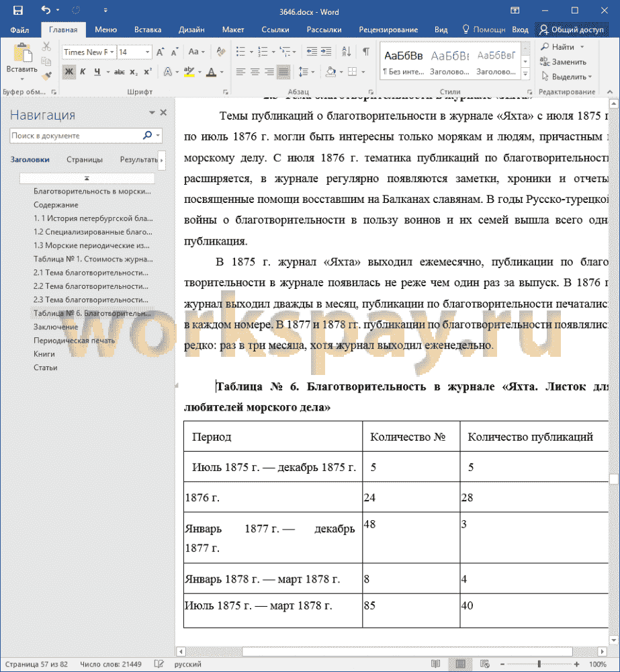
Task: Expand bullet list options
Action: [251, 52]
